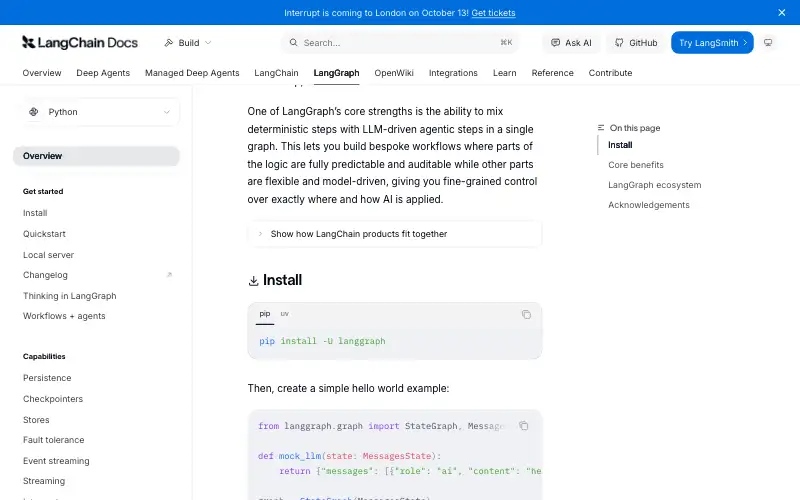800x500 pixels.
Task: Open the Stores page
Action: click(x=36, y=420)
